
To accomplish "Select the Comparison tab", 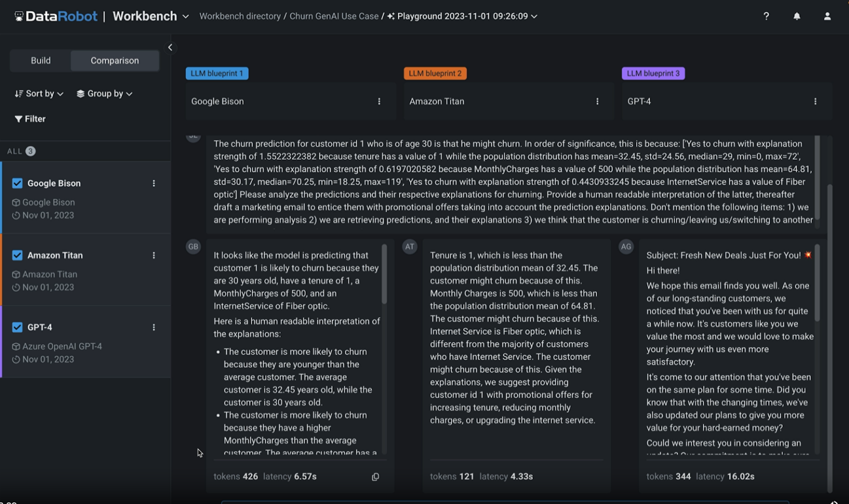I will tap(114, 60).
